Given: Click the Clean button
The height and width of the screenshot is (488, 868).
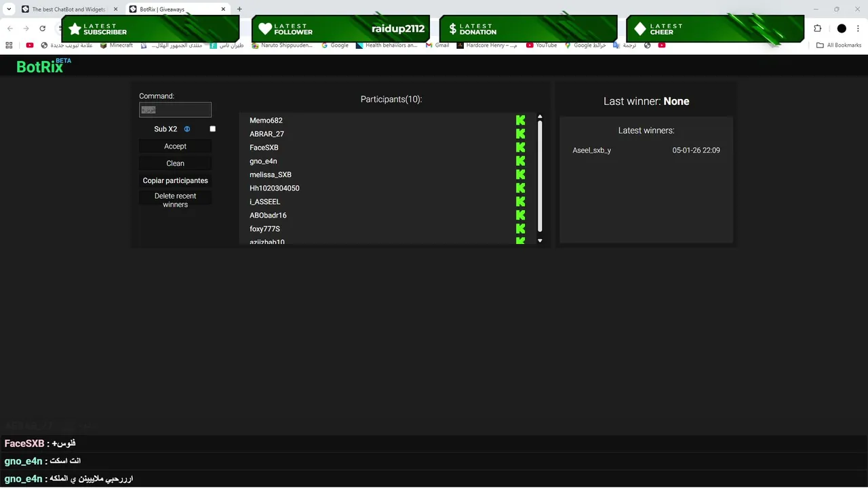Looking at the screenshot, I should pos(175,163).
